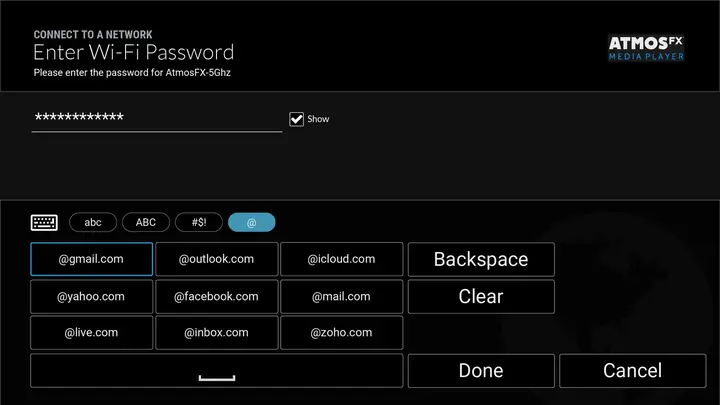Click the space bar key
Screen dimensions: 720x405
pos(216,371)
